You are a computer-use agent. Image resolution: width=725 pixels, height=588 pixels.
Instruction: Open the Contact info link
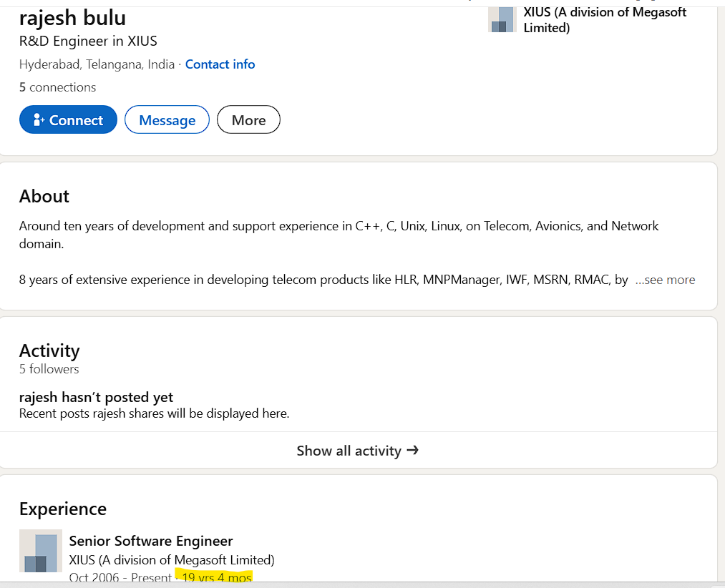click(x=220, y=64)
